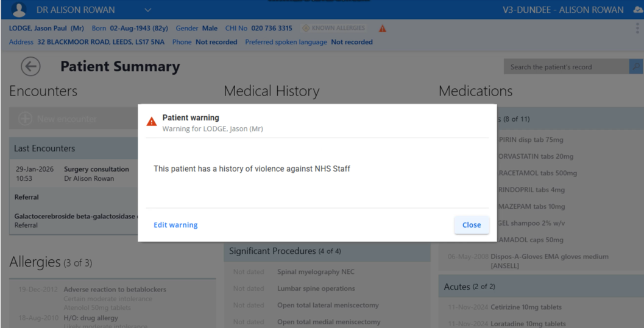Select patient address 32 Blackmoor Road, Leeds
Viewport: 644px width, 328px height.
pos(101,42)
